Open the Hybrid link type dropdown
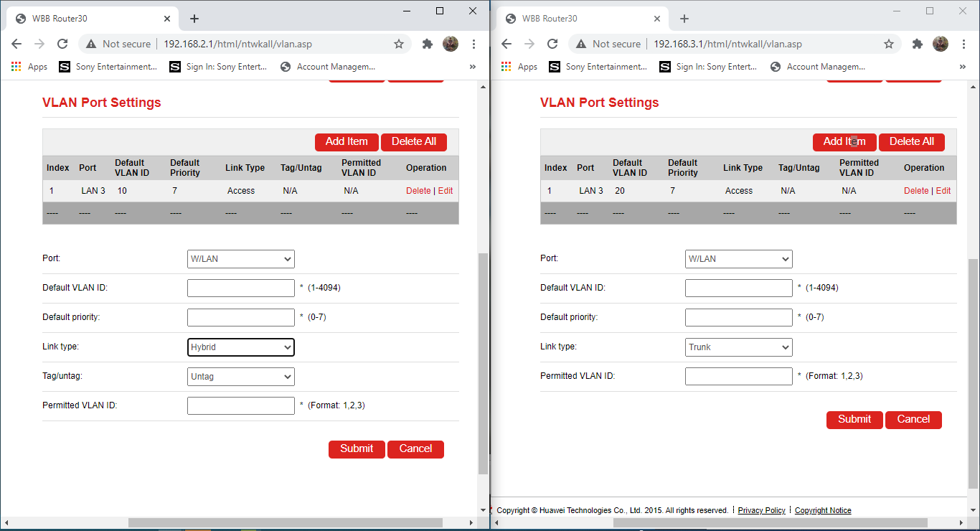The image size is (980, 531). coord(241,347)
